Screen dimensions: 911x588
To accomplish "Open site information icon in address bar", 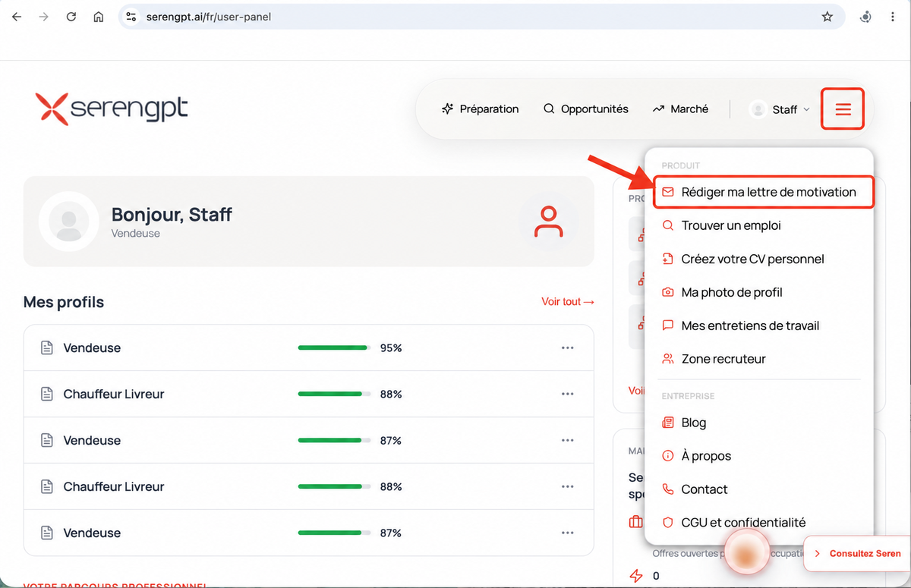I will tap(131, 17).
